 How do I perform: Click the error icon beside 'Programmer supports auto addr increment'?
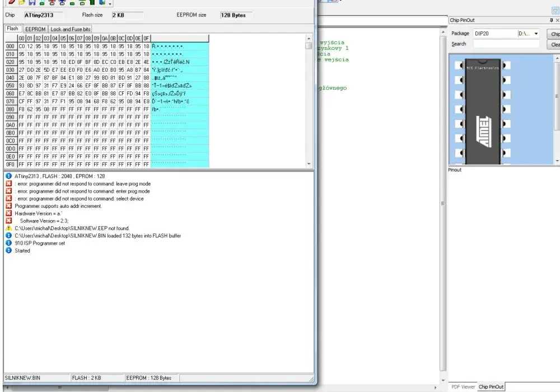9,206
